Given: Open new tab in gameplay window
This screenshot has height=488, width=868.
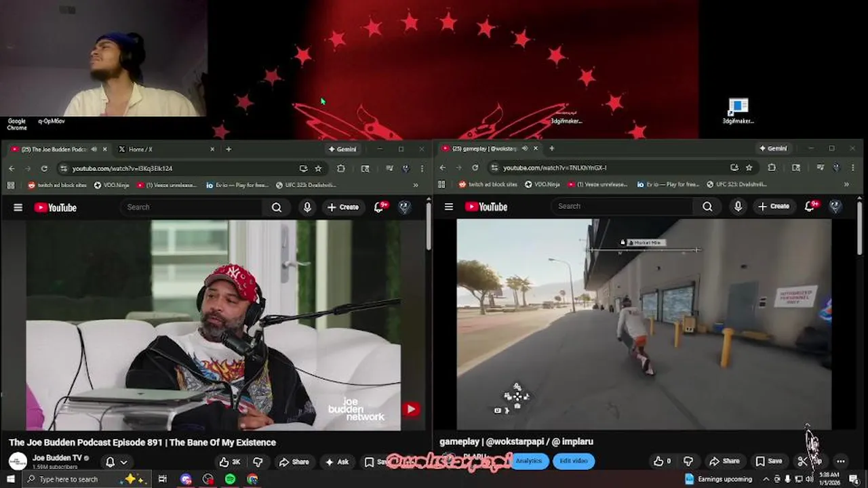Looking at the screenshot, I should click(551, 148).
